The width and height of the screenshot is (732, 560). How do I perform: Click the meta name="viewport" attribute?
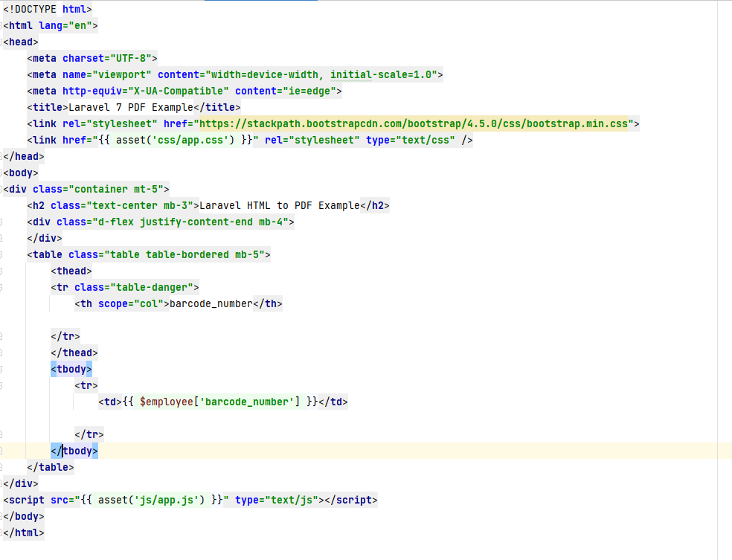tap(107, 74)
